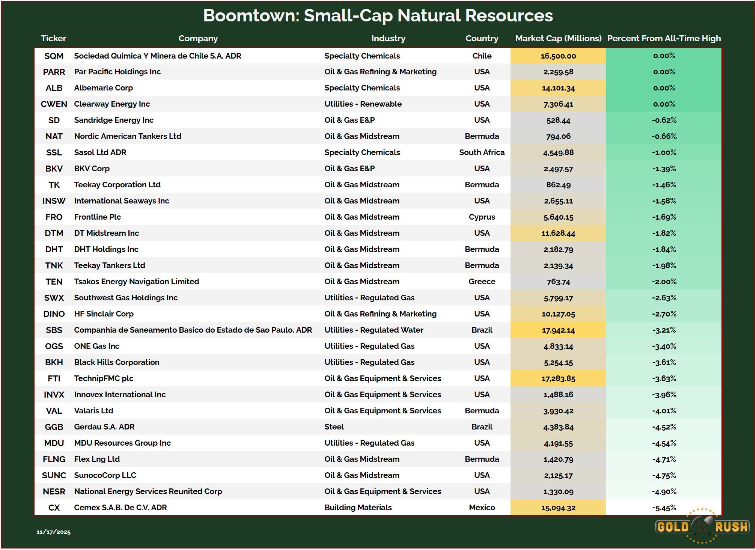The height and width of the screenshot is (550, 756).
Task: Click Percent From All-Time High header
Action: [664, 38]
